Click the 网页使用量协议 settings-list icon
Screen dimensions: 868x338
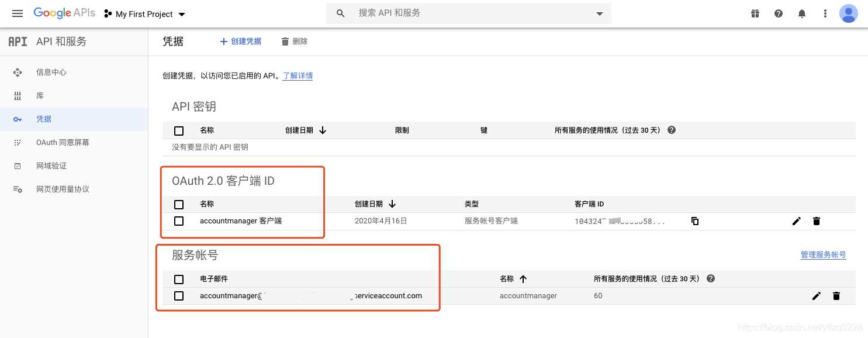(18, 189)
